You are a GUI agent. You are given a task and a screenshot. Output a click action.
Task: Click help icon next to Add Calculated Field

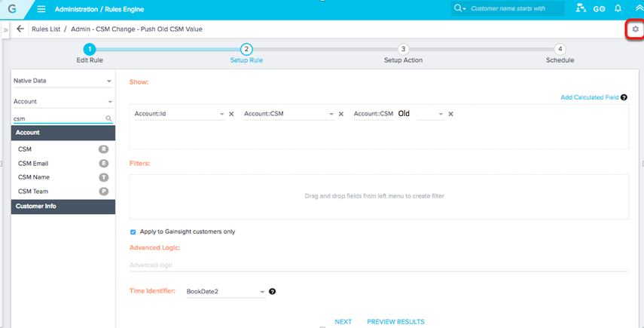[x=624, y=97]
